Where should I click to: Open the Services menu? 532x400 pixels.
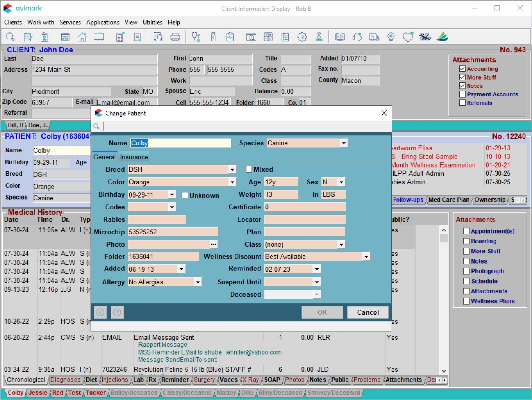[70, 22]
